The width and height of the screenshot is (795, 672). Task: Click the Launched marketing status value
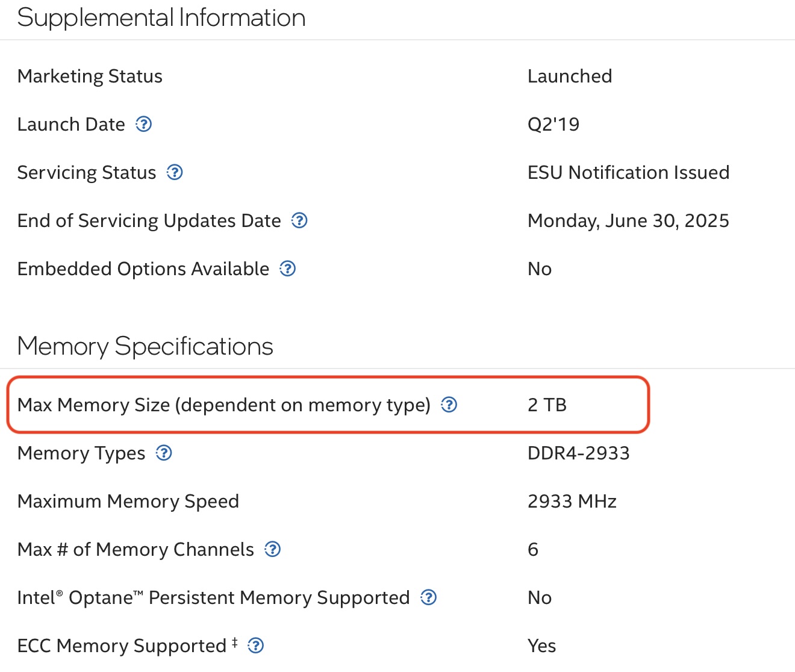(570, 76)
